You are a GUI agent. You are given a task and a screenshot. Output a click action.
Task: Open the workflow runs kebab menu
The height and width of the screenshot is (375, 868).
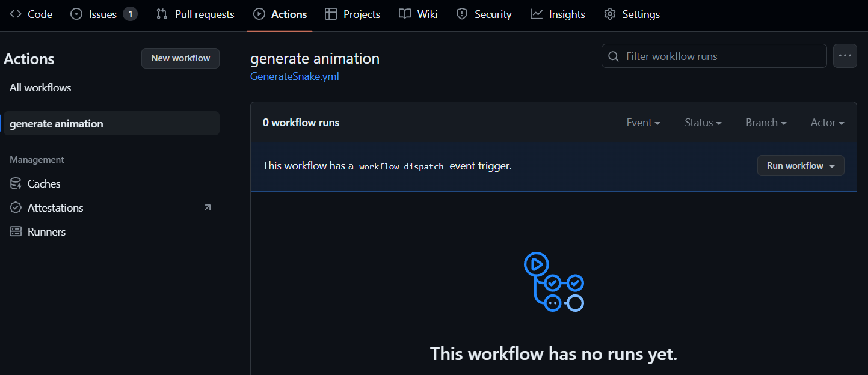845,55
